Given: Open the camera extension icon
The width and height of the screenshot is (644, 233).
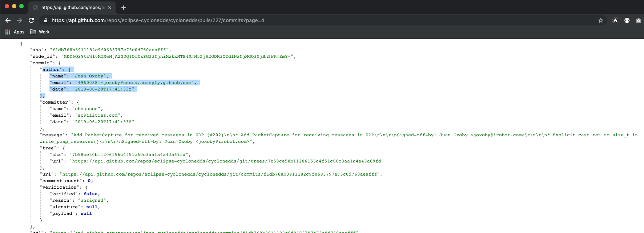Looking at the screenshot, I should (x=639, y=20).
